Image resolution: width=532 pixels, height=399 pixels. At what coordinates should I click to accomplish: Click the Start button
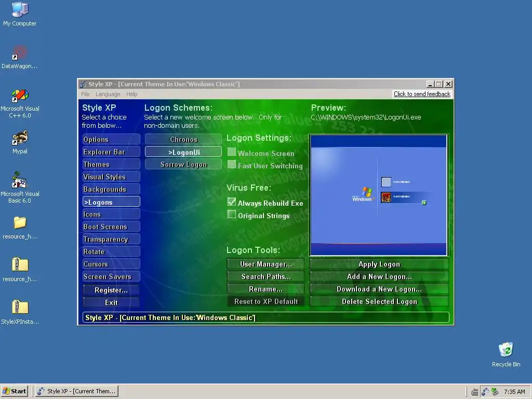(x=14, y=391)
